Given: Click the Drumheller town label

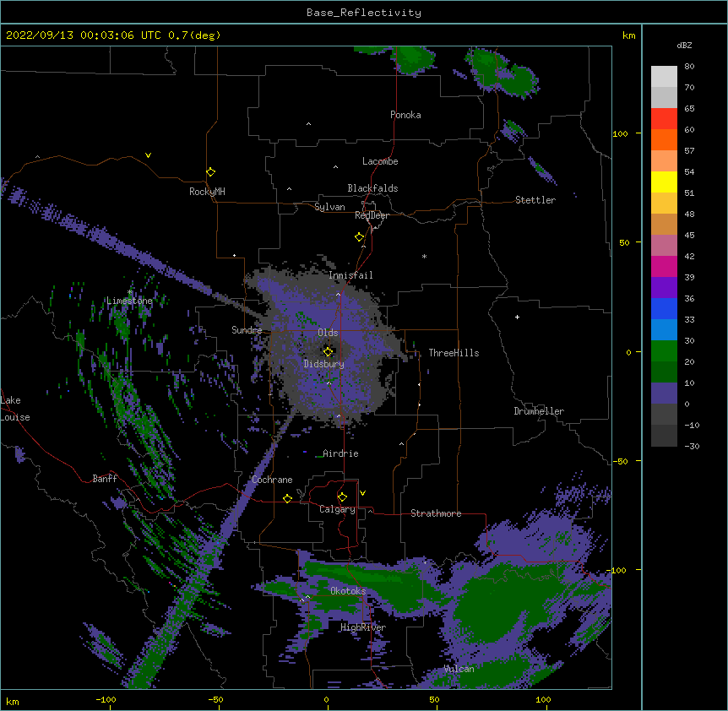Looking at the screenshot, I should [539, 411].
